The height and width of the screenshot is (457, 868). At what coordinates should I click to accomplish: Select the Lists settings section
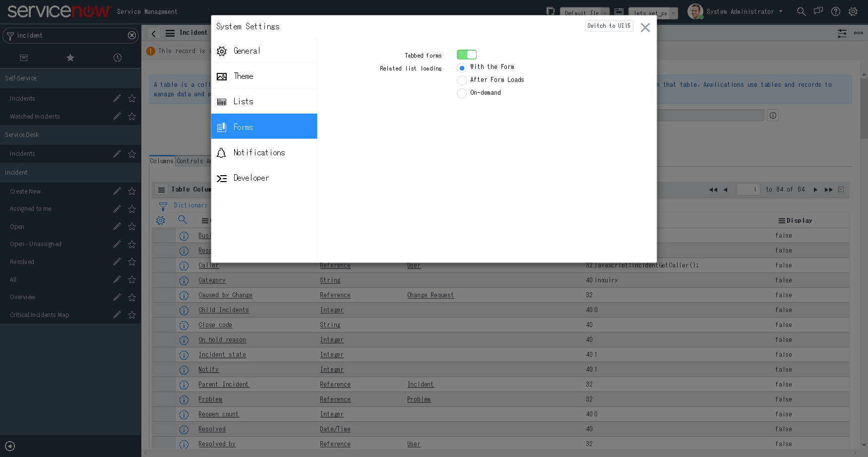243,101
